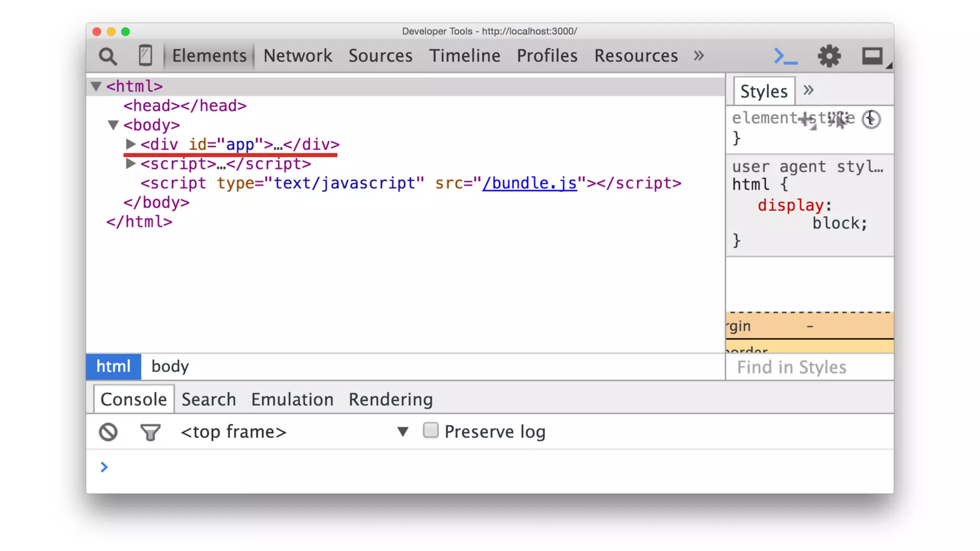Expand the collapsed script element
Viewport: 980px width, 551px height.
tap(130, 164)
